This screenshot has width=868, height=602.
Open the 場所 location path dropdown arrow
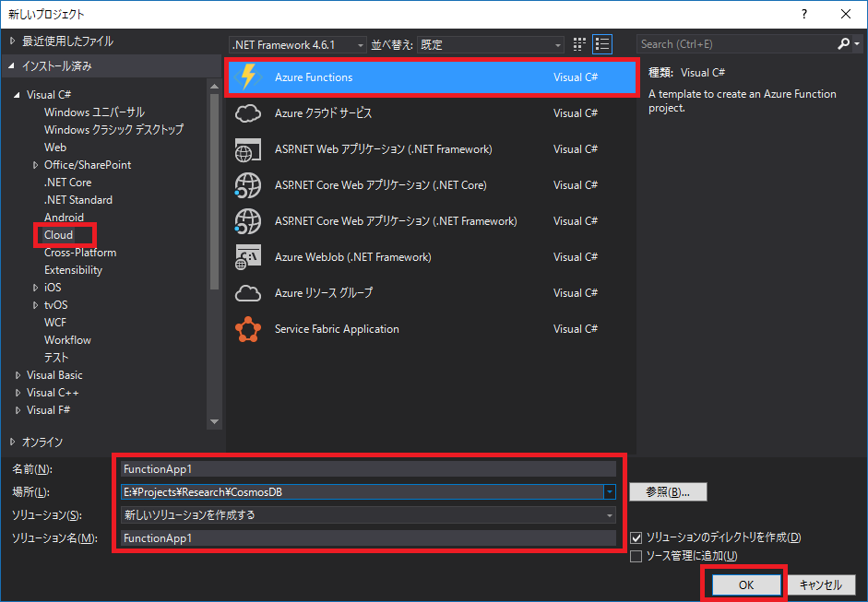point(610,492)
